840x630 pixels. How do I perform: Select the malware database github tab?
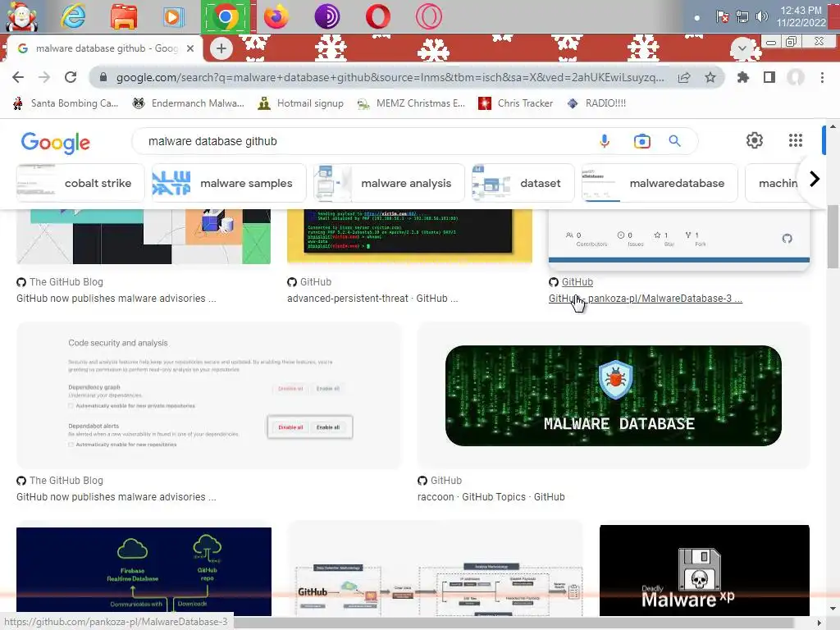point(104,48)
